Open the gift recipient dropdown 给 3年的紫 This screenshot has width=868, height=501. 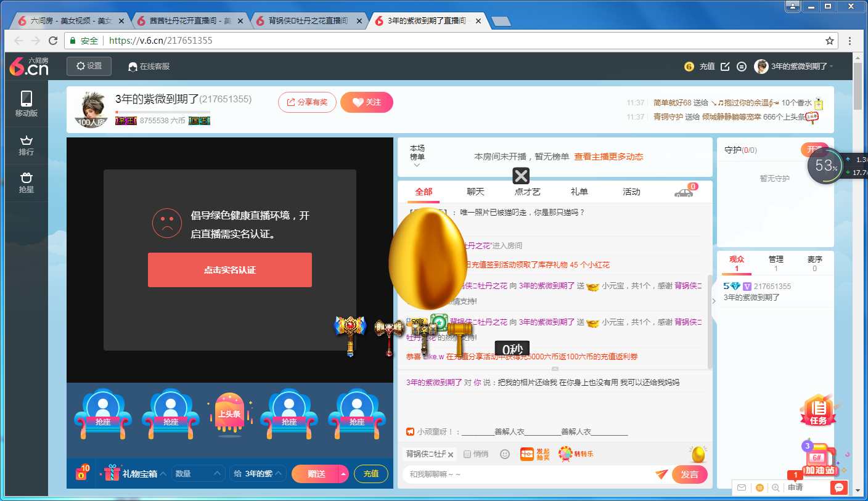pyautogui.click(x=258, y=474)
